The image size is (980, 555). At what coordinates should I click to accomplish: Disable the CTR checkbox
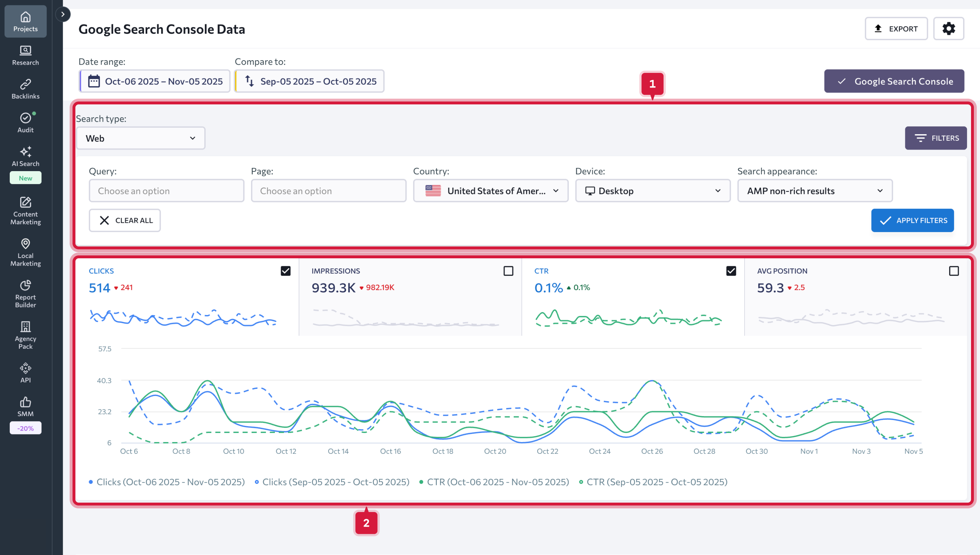(731, 271)
